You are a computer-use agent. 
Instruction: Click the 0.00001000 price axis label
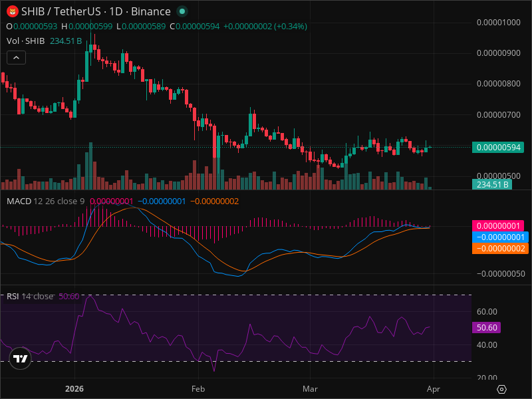tap(498, 23)
